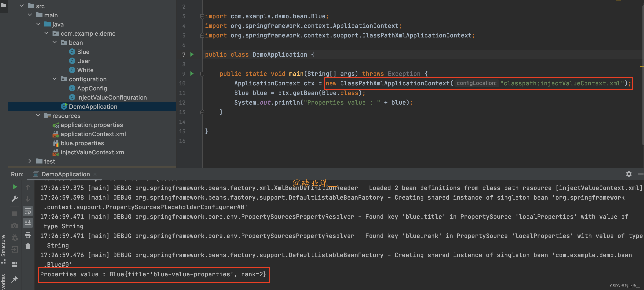Expand the test folder
644x290 pixels.
30,161
